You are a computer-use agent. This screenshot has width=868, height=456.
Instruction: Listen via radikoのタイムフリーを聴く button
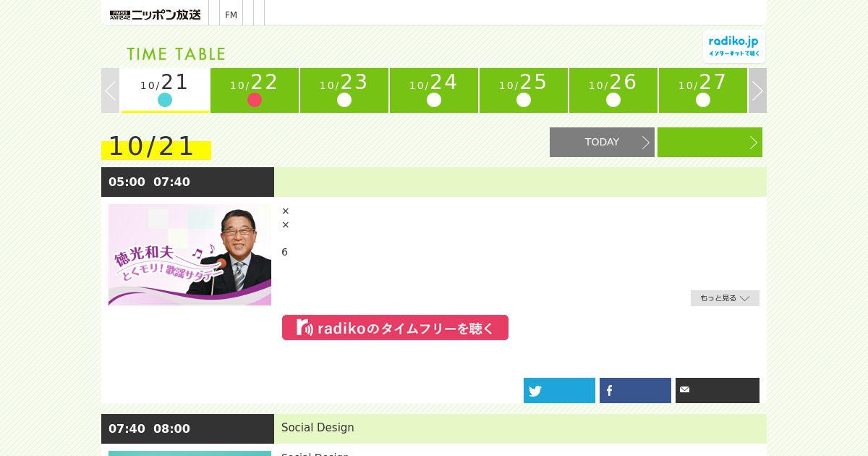[x=395, y=327]
